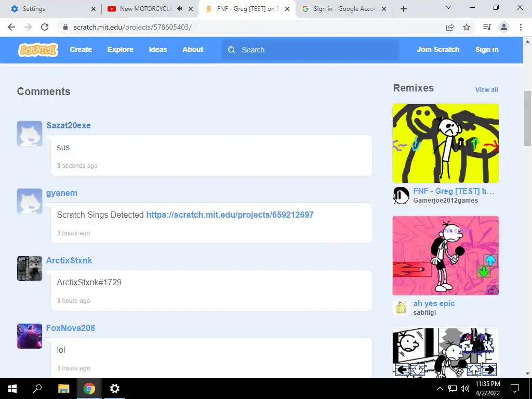This screenshot has width=532, height=399.
Task: Click the browser address bar URL
Action: [x=132, y=27]
